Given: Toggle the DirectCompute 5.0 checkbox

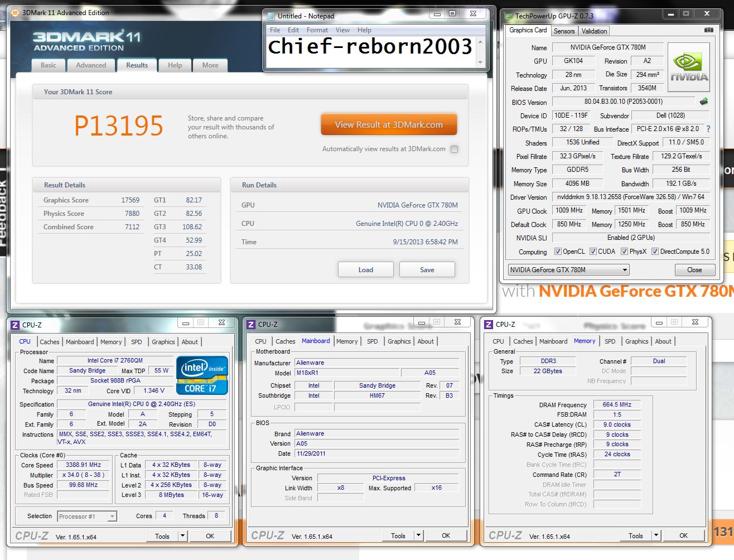Looking at the screenshot, I should 655,252.
